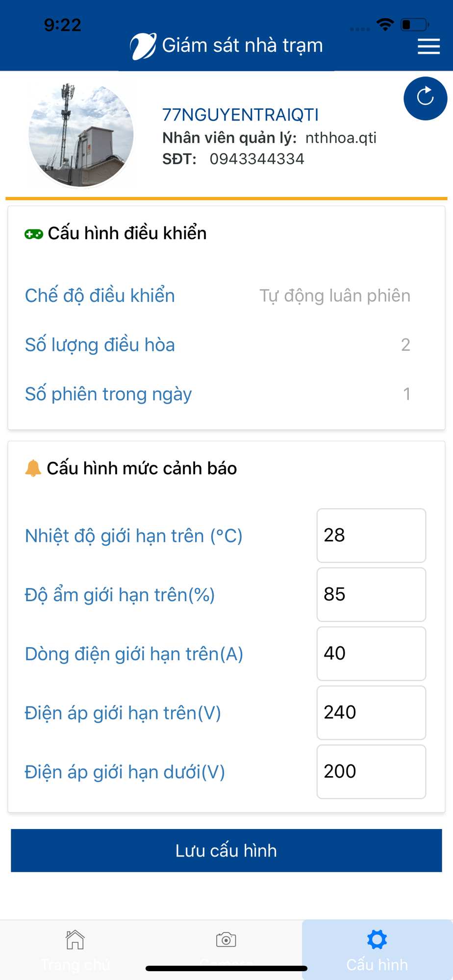The width and height of the screenshot is (453, 980).
Task: Open the hamburger menu icon
Action: click(x=428, y=47)
